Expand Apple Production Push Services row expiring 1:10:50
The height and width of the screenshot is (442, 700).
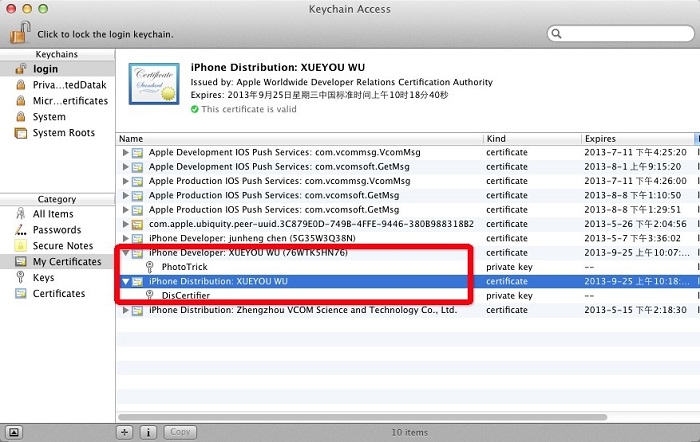(125, 195)
